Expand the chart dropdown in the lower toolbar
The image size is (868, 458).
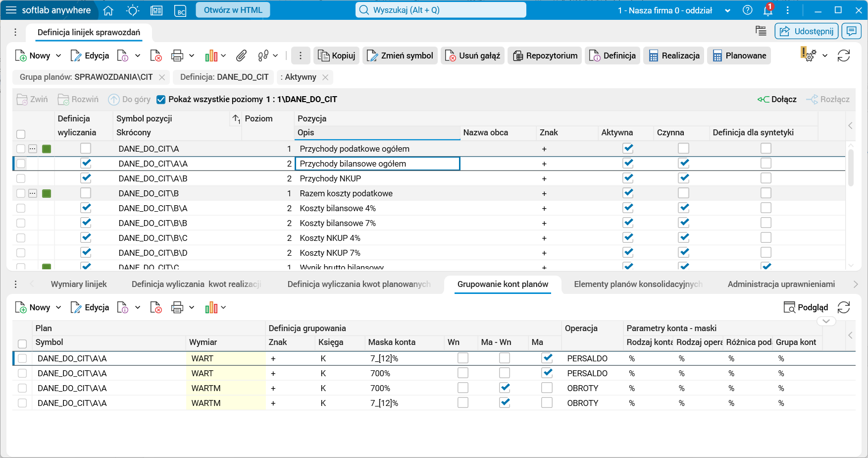pyautogui.click(x=224, y=308)
